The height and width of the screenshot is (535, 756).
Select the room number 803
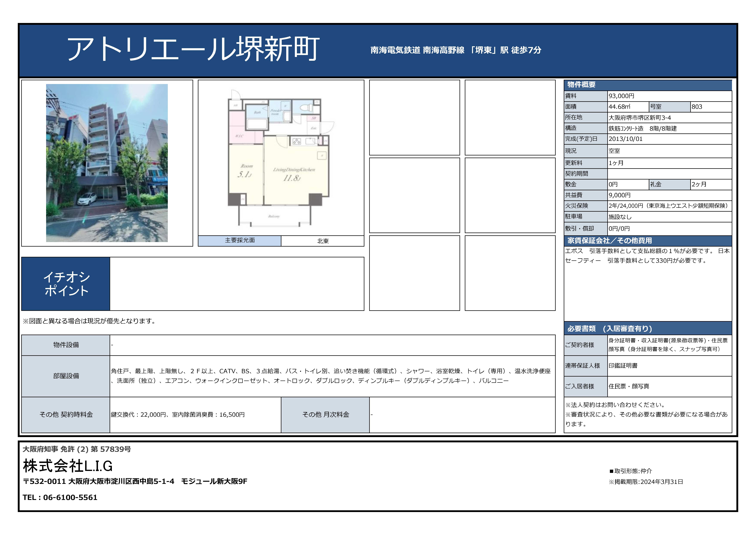click(697, 107)
